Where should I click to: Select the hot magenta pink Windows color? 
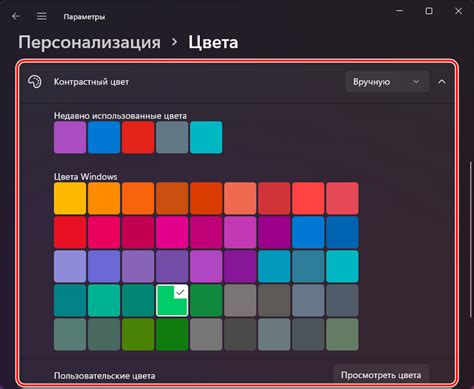[172, 232]
